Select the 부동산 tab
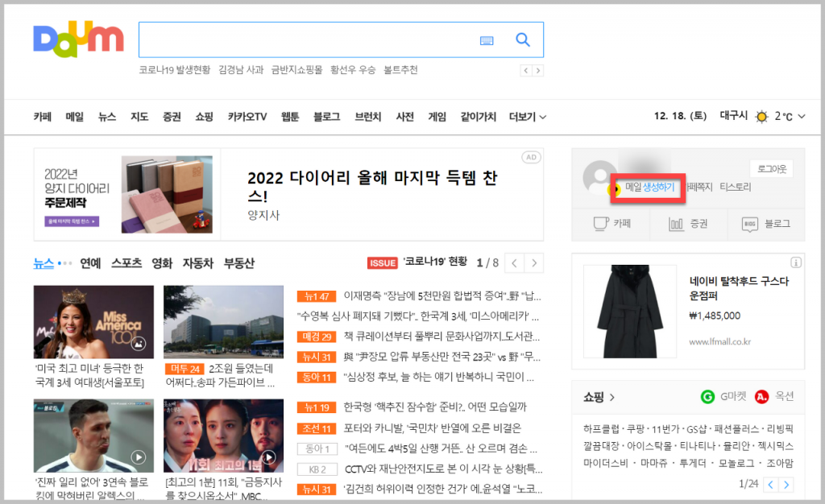 click(x=238, y=262)
